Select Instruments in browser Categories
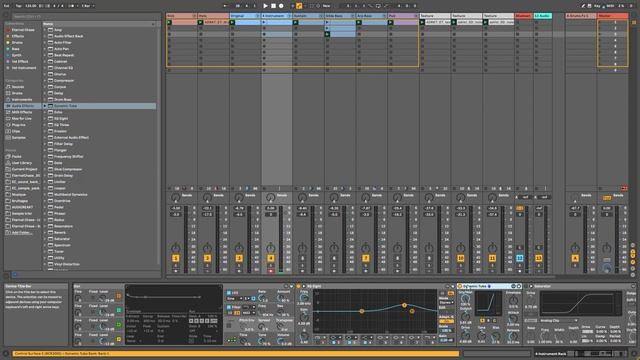Image resolution: width=640 pixels, height=360 pixels. pos(22,100)
